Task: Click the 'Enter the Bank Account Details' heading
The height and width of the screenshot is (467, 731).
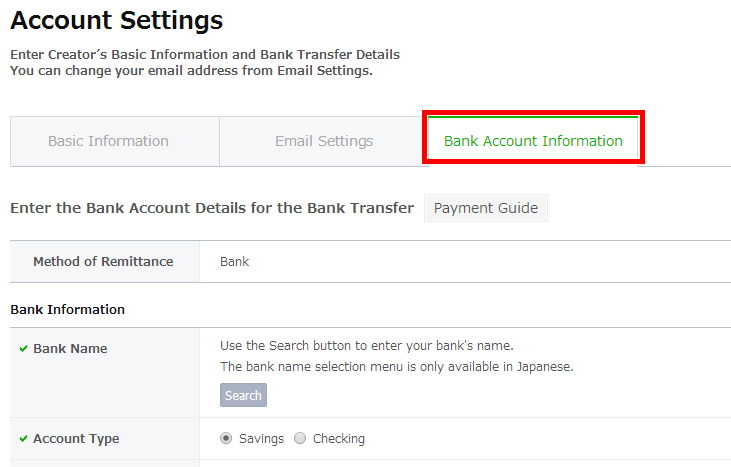Action: pyautogui.click(x=212, y=208)
